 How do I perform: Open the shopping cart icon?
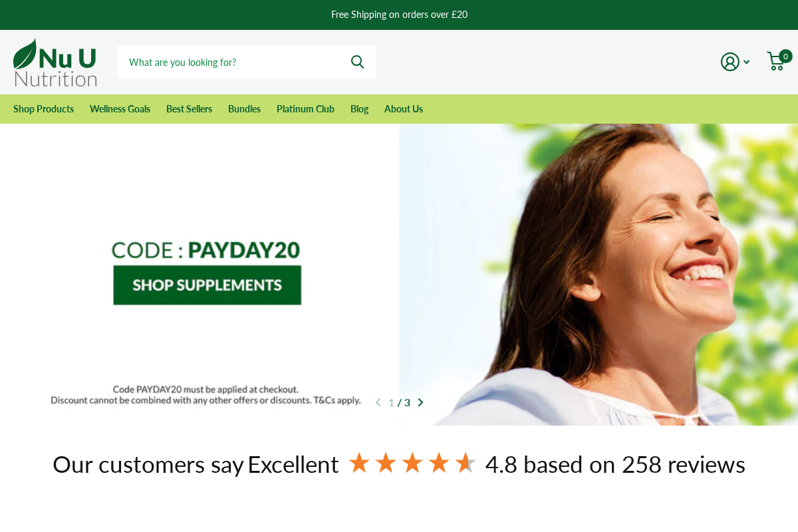[x=775, y=62]
